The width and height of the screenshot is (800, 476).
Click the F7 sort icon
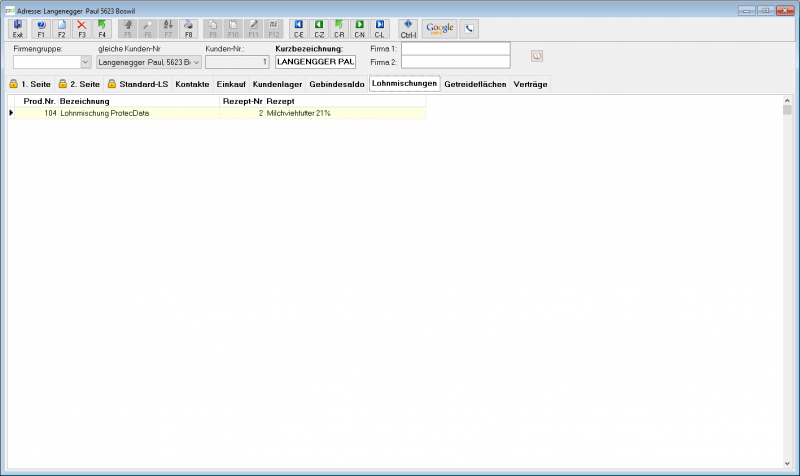pyautogui.click(x=168, y=29)
